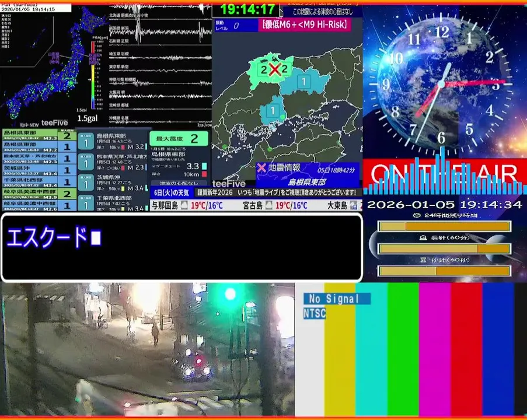Click the 地震情報 島根県東部 blue banner

[x=307, y=175]
